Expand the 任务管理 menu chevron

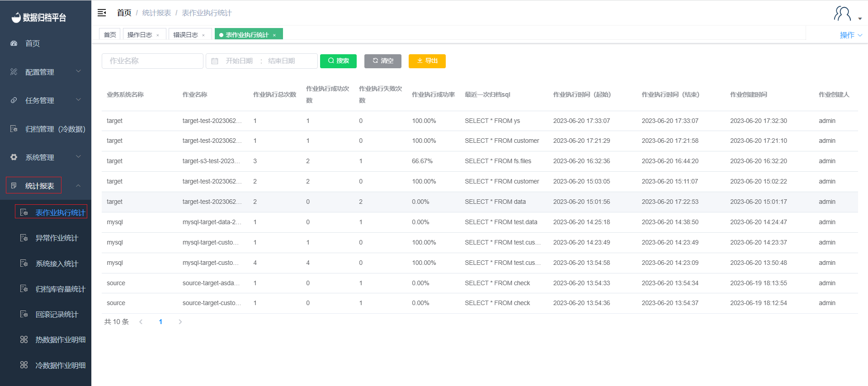click(x=78, y=100)
